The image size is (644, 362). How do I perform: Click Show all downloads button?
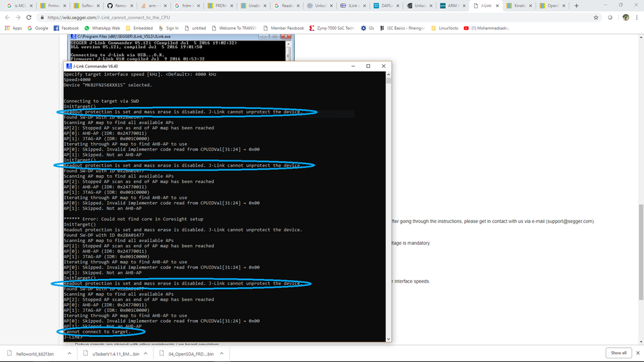[618, 353]
